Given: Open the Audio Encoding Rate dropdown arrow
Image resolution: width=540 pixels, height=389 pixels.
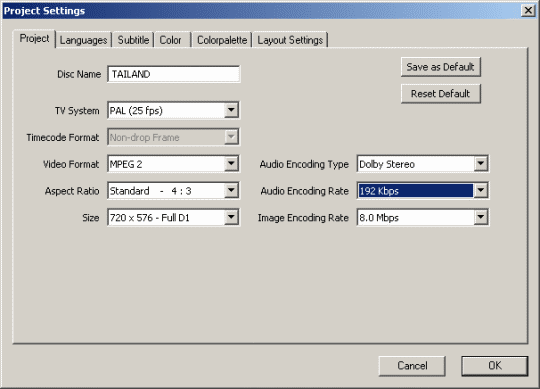Looking at the screenshot, I should (x=481, y=191).
